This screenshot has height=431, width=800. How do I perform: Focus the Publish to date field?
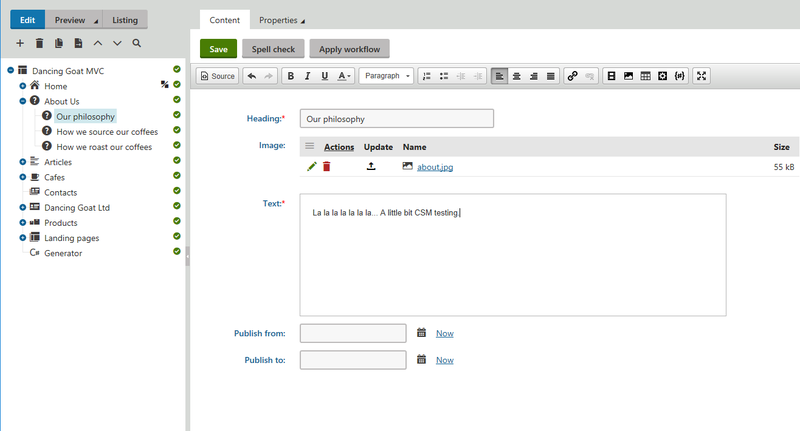[x=353, y=360]
